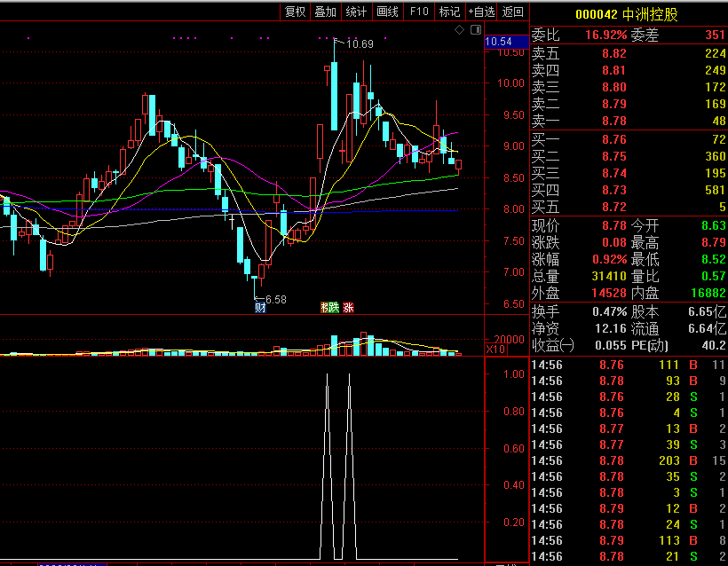Toggle the square panel icon at chart top
Screen dimensions: 728x566
tap(476, 30)
